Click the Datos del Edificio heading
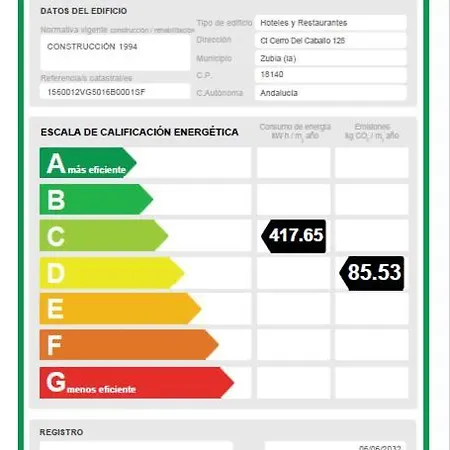The width and height of the screenshot is (450, 450). click(84, 11)
